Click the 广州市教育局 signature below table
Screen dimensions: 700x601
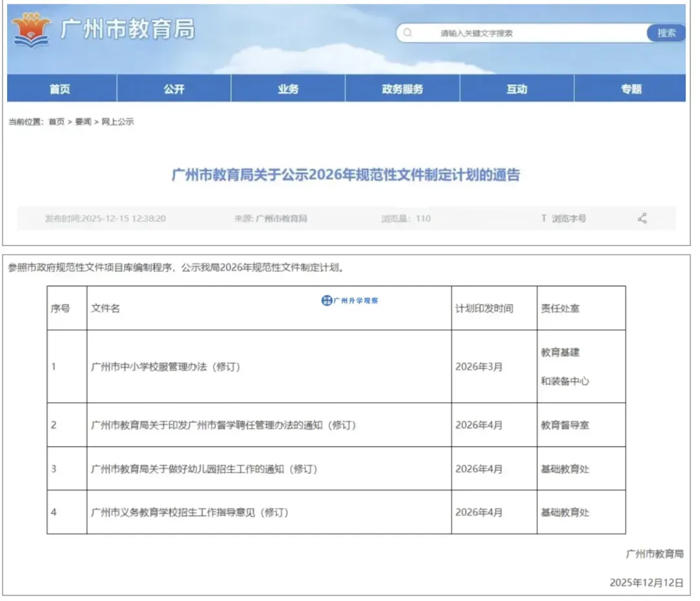pyautogui.click(x=655, y=554)
